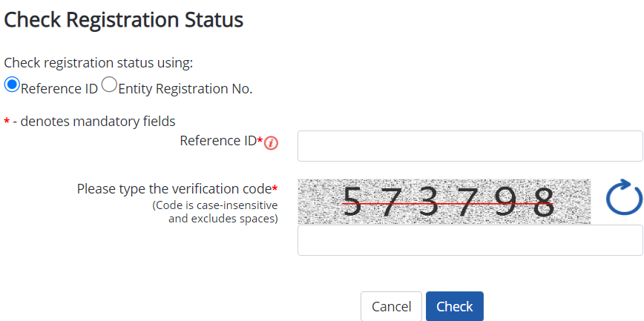
Task: Click the "Code is case-insensitive" hint text
Action: pyautogui.click(x=215, y=205)
